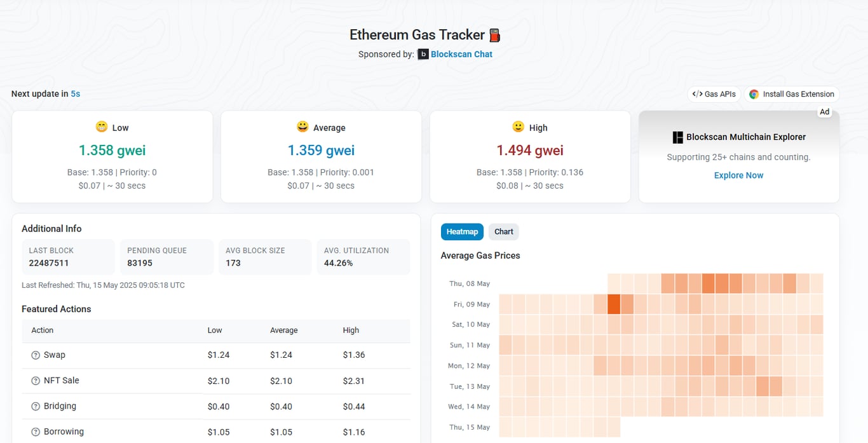The height and width of the screenshot is (443, 868).
Task: Follow the Explore Now link
Action: (738, 175)
